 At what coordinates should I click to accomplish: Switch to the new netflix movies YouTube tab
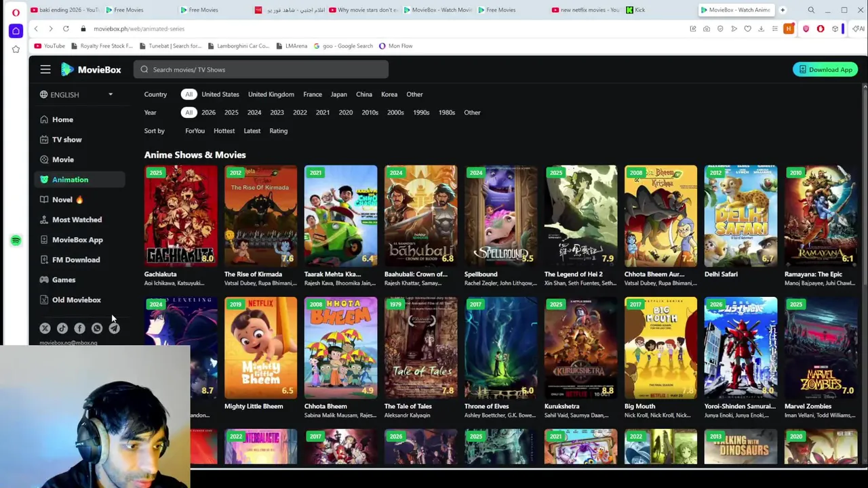[587, 10]
